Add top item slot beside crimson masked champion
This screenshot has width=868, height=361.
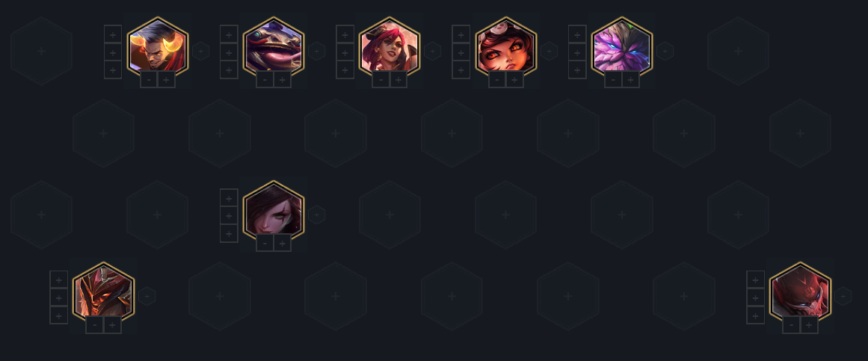[756, 280]
